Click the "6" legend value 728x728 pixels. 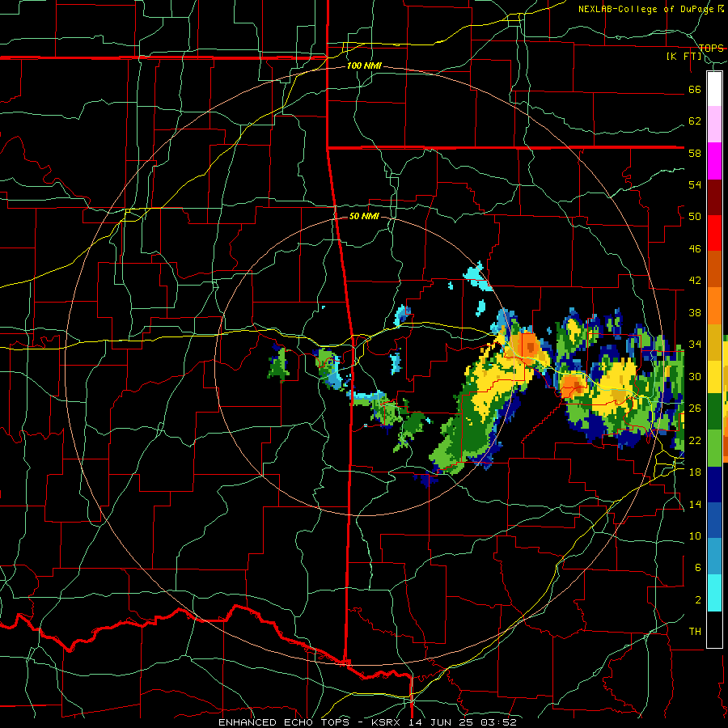[x=697, y=568]
